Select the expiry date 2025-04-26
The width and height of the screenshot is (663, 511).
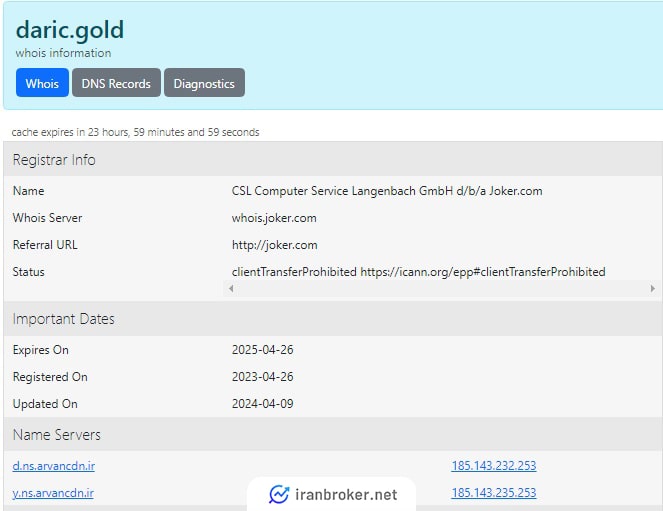[263, 350]
